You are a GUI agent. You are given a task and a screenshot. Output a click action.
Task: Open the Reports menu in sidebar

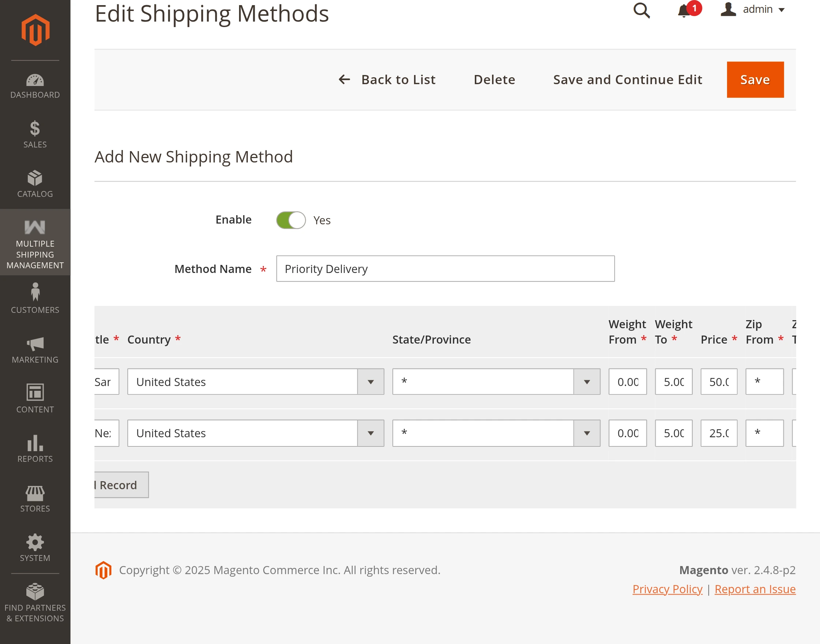35,448
